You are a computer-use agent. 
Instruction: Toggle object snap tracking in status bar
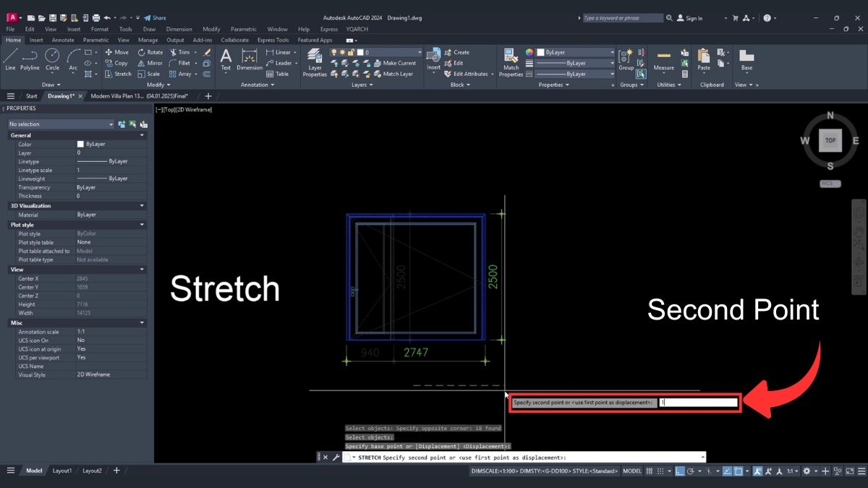point(727,471)
